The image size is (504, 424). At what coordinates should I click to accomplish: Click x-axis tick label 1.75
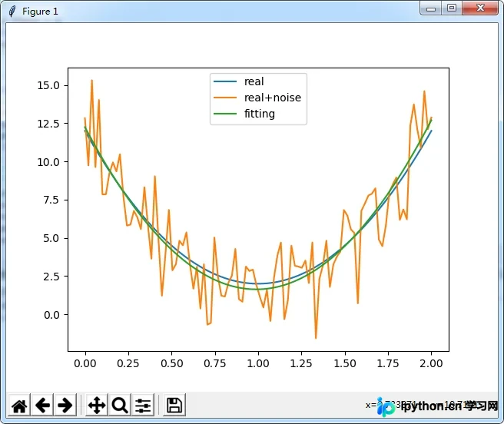(x=388, y=363)
